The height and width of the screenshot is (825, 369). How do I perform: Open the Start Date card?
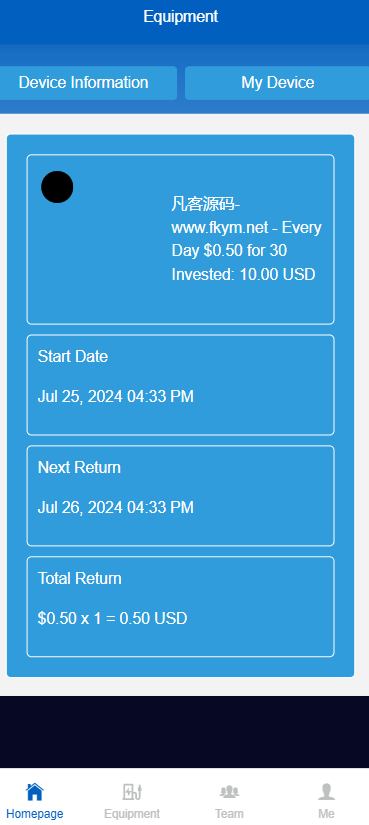pos(181,385)
